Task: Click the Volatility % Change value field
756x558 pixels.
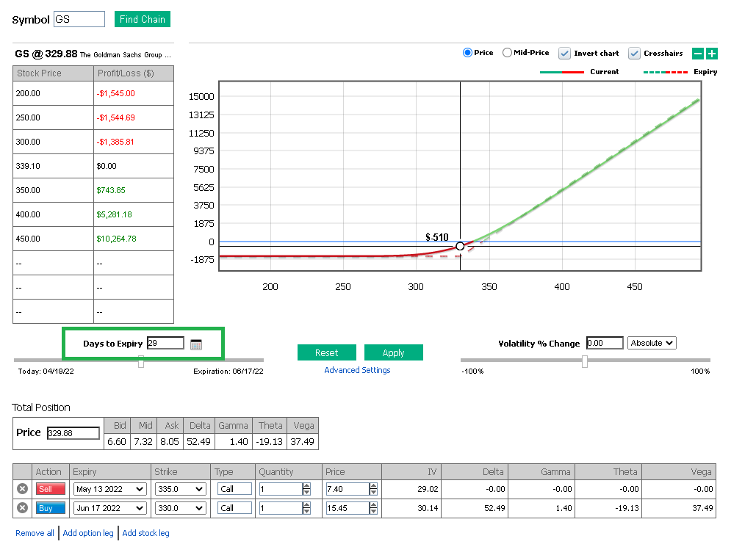Action: (605, 343)
